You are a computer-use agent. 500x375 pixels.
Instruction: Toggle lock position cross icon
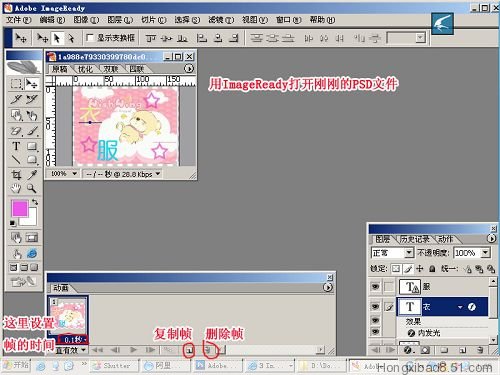tap(420, 269)
